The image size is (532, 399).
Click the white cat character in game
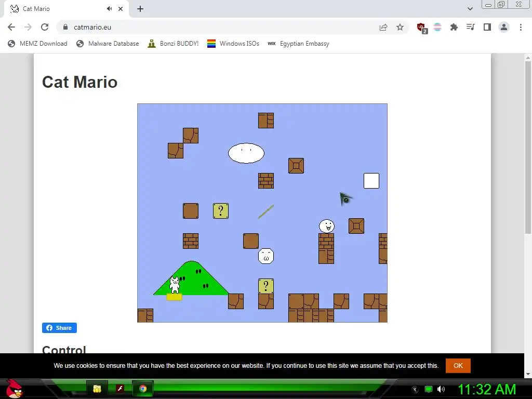pos(175,285)
